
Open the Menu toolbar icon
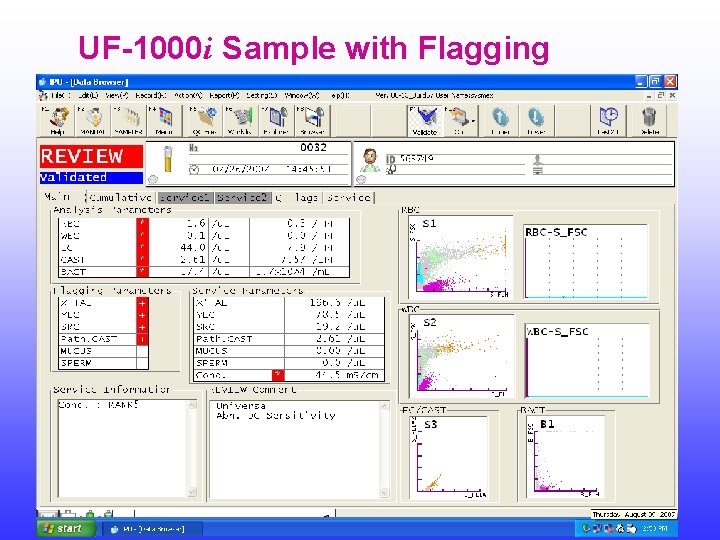click(164, 120)
